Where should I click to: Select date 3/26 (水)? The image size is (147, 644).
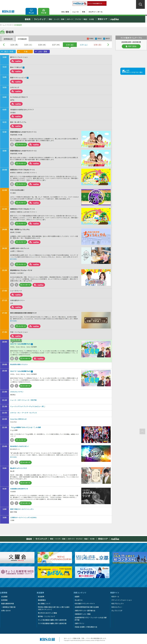pyautogui.click(x=42, y=45)
